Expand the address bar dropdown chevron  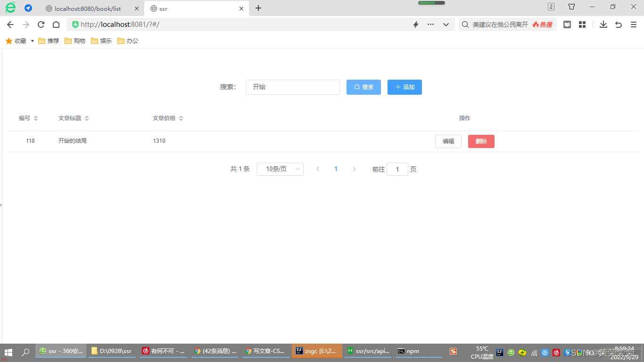[446, 25]
